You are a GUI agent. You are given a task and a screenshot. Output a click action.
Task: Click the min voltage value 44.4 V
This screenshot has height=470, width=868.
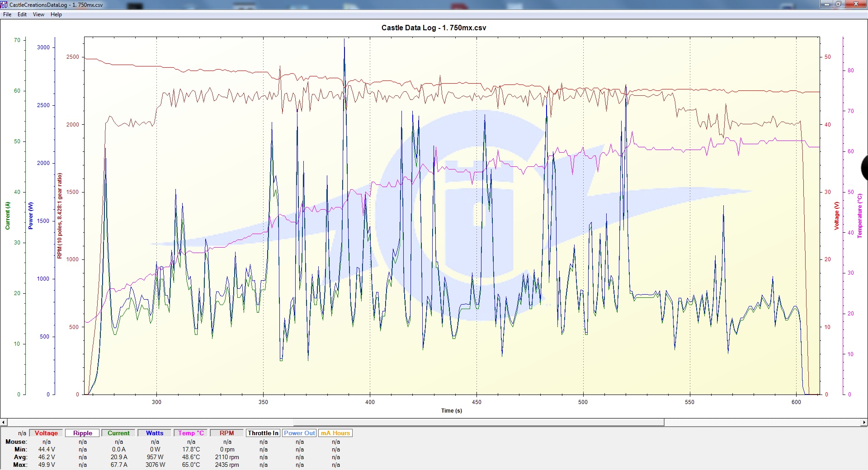click(x=47, y=449)
